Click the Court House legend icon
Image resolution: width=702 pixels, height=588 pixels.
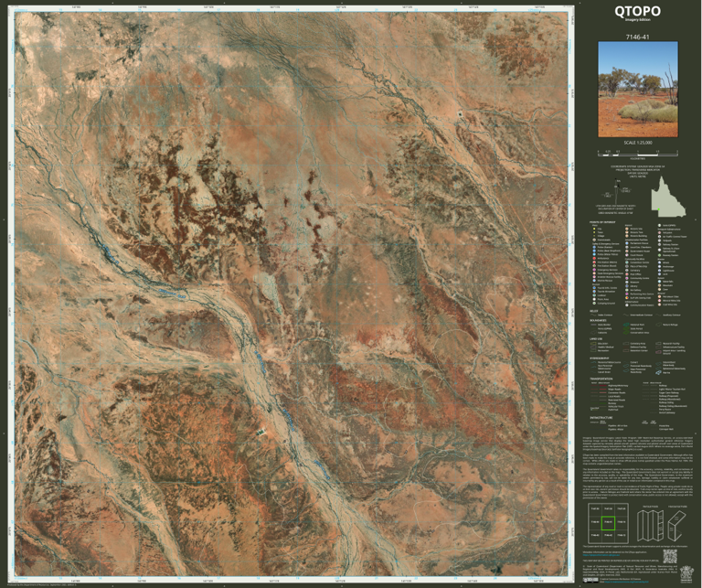[627, 255]
